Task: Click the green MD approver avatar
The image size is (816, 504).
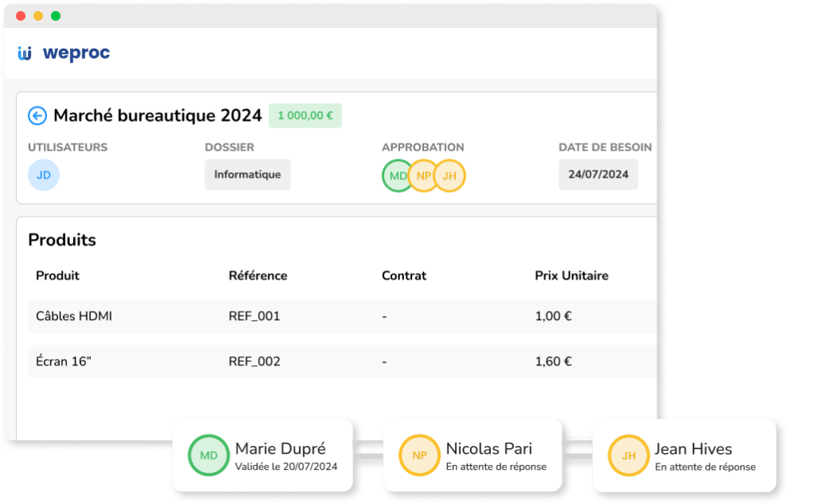Action: point(397,176)
